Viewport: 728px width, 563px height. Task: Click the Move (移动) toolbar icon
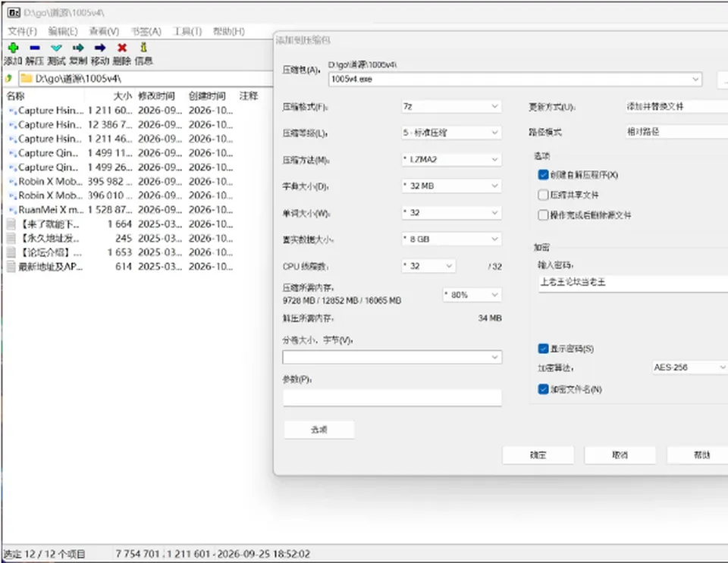tap(100, 48)
